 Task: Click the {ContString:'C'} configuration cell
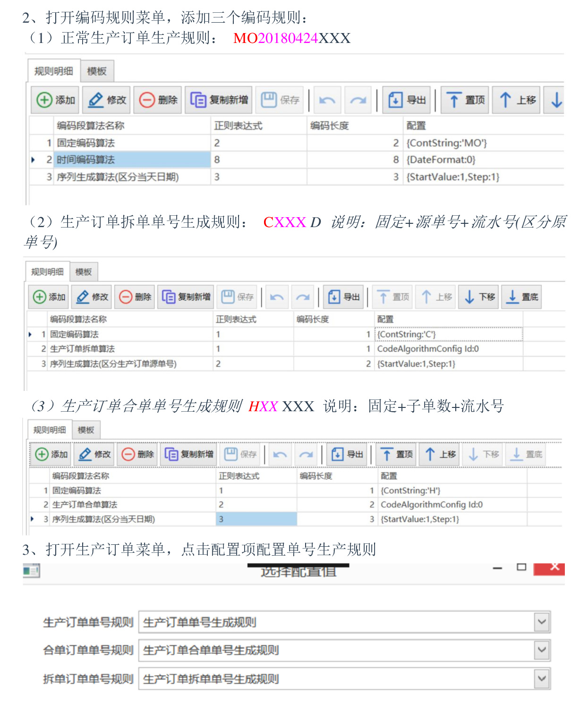tap(406, 334)
